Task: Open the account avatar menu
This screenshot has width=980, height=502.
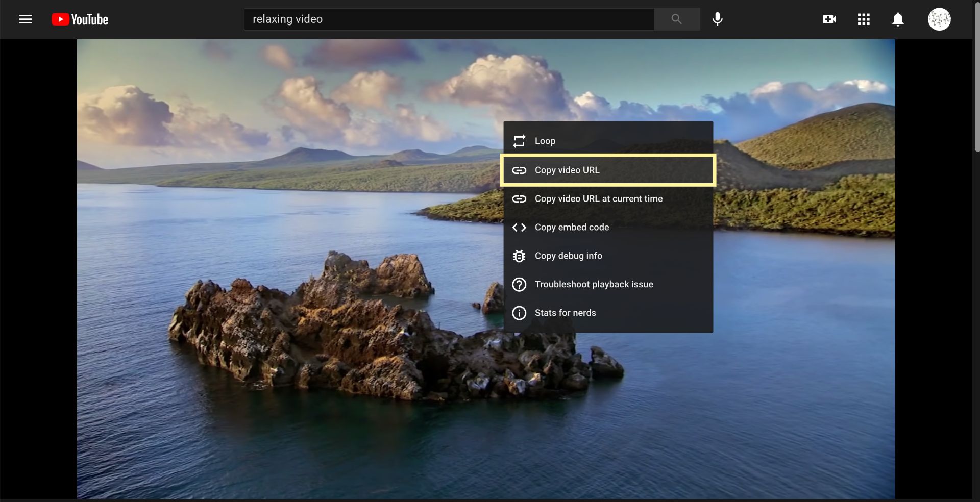Action: 939,19
